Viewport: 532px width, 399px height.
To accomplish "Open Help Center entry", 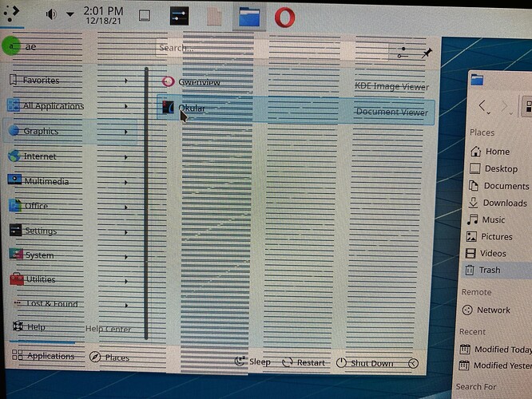I will coord(69,327).
